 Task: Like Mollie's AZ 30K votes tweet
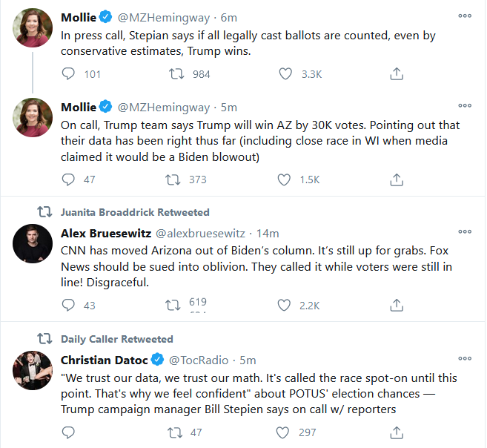[285, 179]
